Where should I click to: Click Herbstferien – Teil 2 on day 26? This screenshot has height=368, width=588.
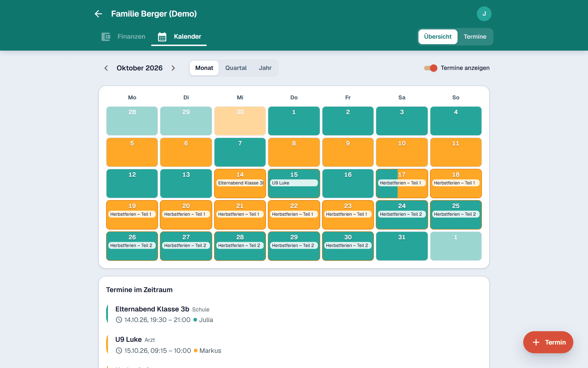pos(132,246)
